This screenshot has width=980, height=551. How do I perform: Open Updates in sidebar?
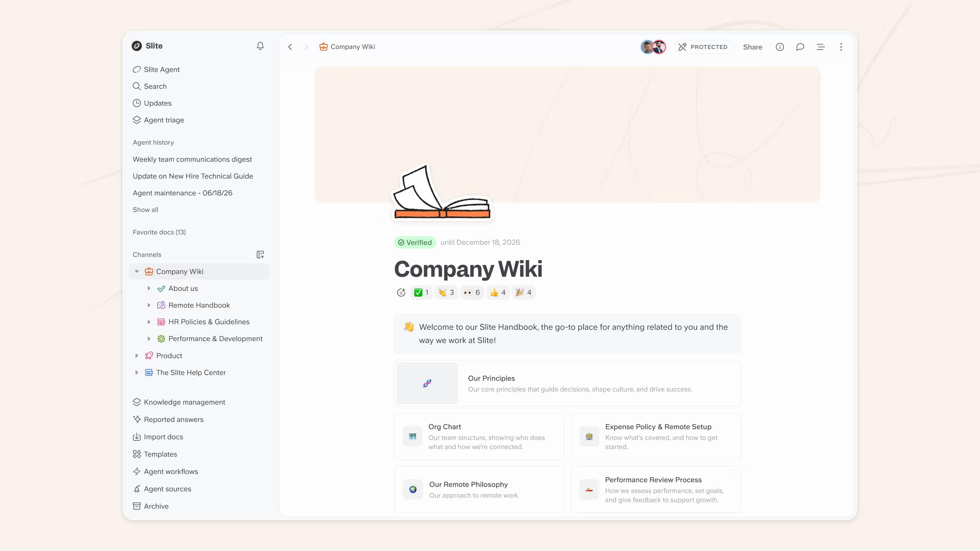click(199, 103)
